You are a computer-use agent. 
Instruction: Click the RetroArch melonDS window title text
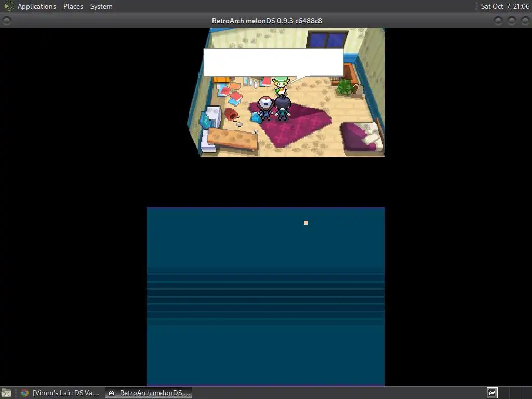click(x=267, y=21)
